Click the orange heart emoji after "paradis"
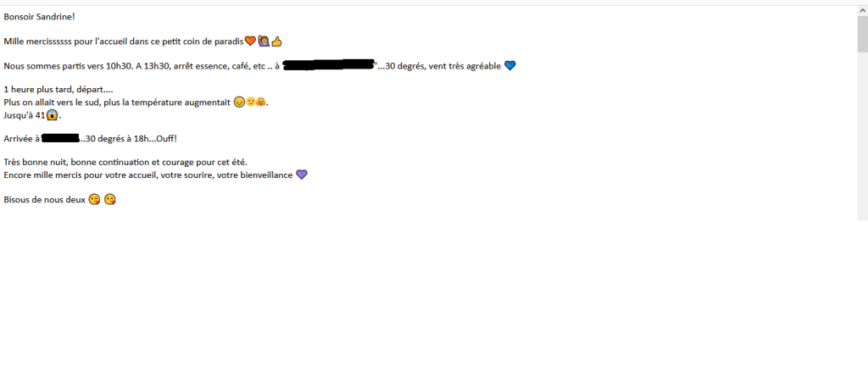 click(x=250, y=41)
